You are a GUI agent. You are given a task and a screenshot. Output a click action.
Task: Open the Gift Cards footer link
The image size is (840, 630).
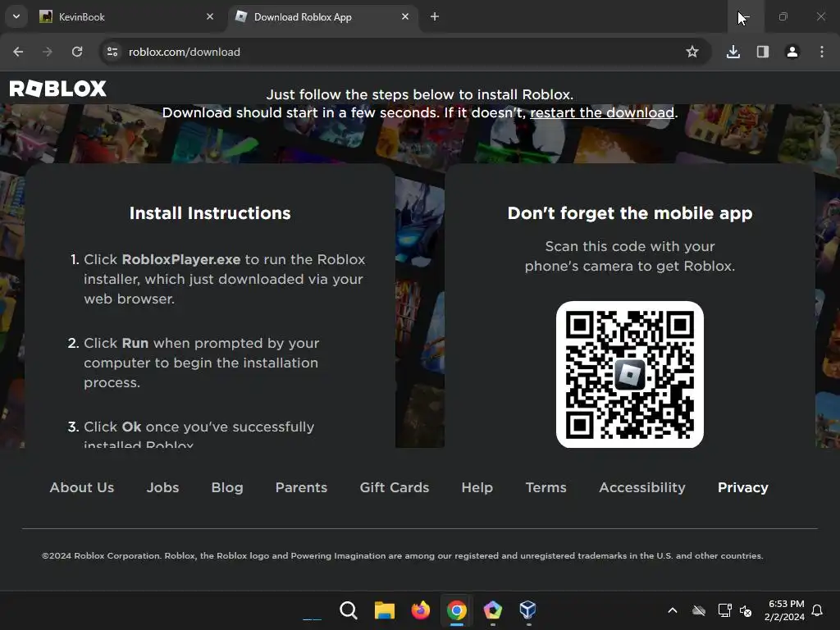[395, 487]
